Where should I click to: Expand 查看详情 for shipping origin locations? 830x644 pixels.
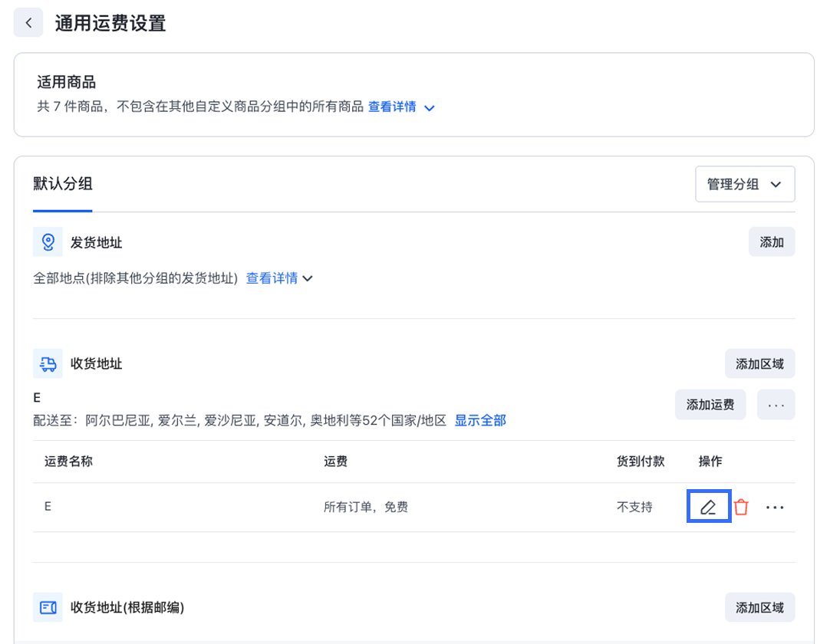(279, 278)
